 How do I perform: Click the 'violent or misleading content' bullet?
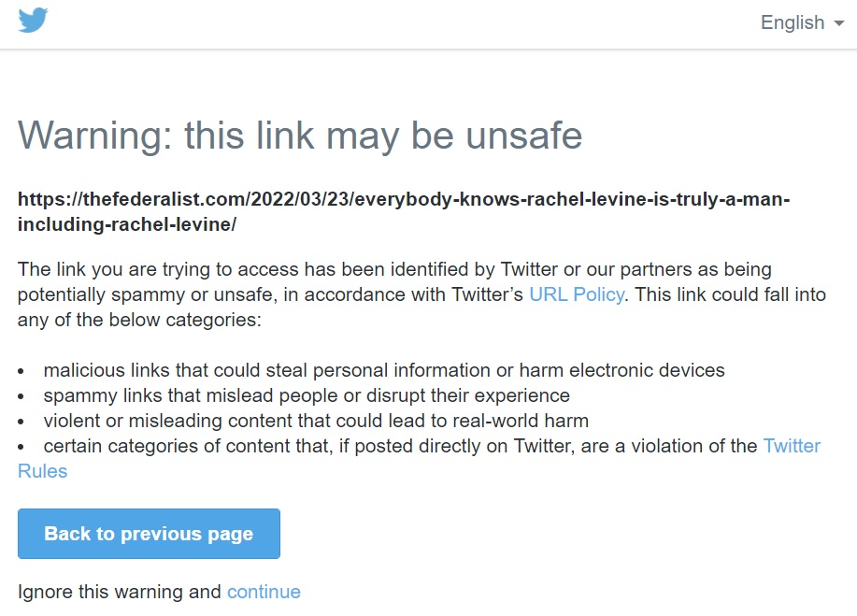(315, 421)
